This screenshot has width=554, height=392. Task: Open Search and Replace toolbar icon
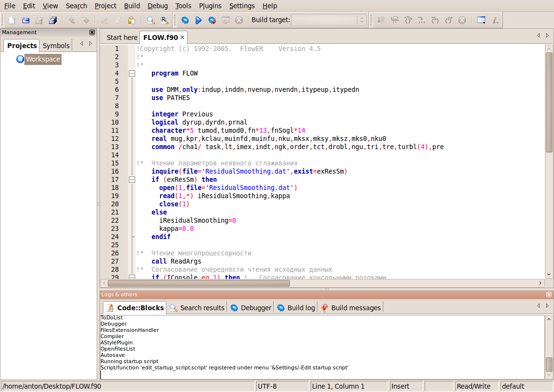pos(164,20)
